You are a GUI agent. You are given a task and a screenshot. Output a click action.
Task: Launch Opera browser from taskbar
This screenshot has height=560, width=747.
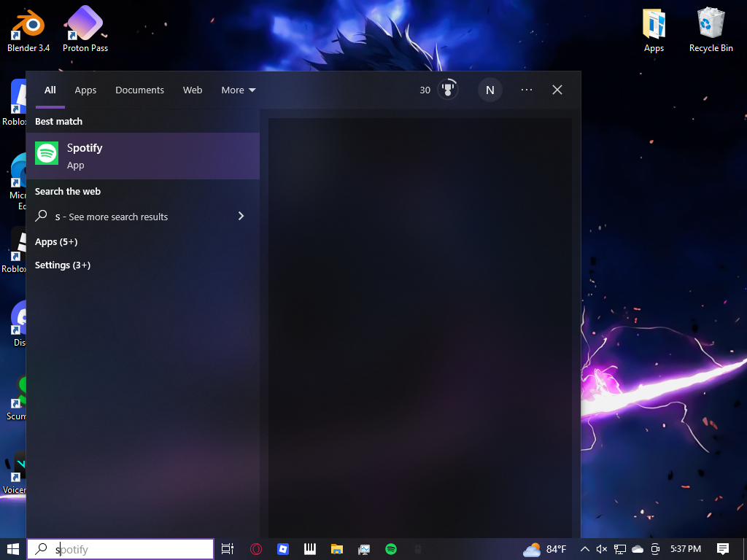[x=256, y=549]
